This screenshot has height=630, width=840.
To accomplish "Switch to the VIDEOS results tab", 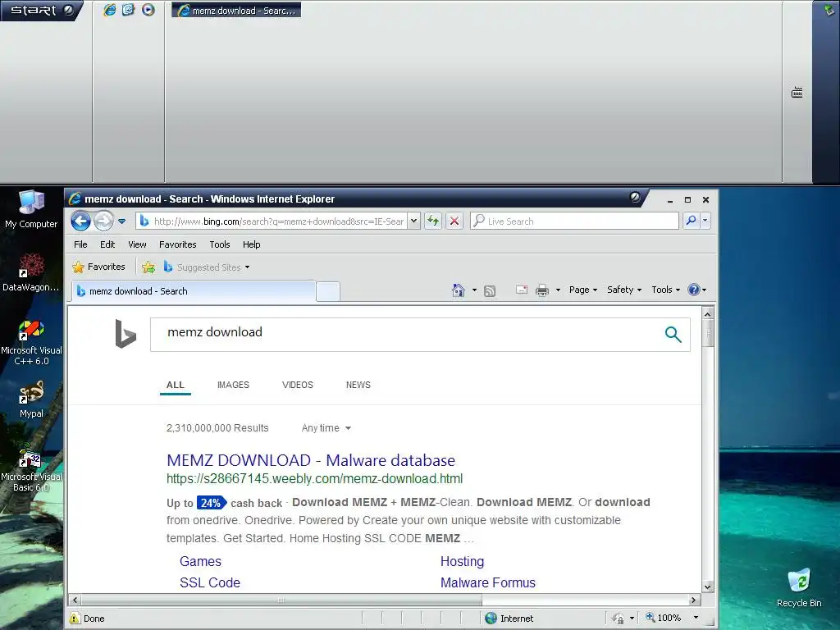I will coord(297,385).
